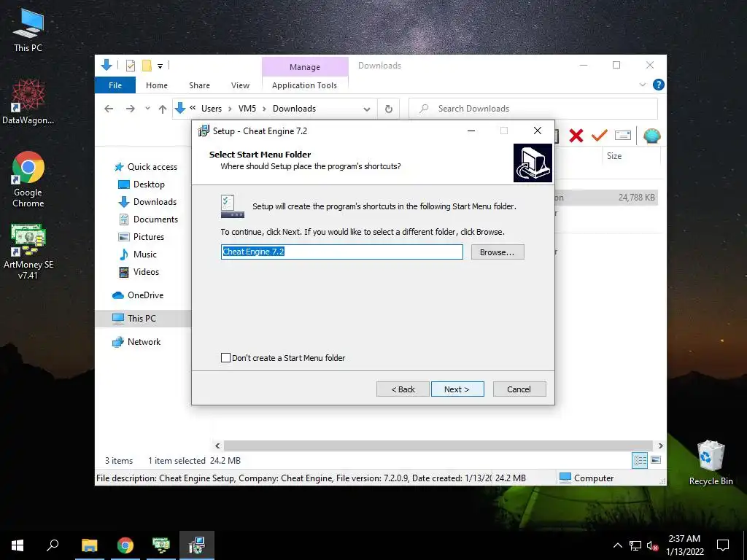Go up one folder level in Explorer
The height and width of the screenshot is (560, 747).
[163, 109]
